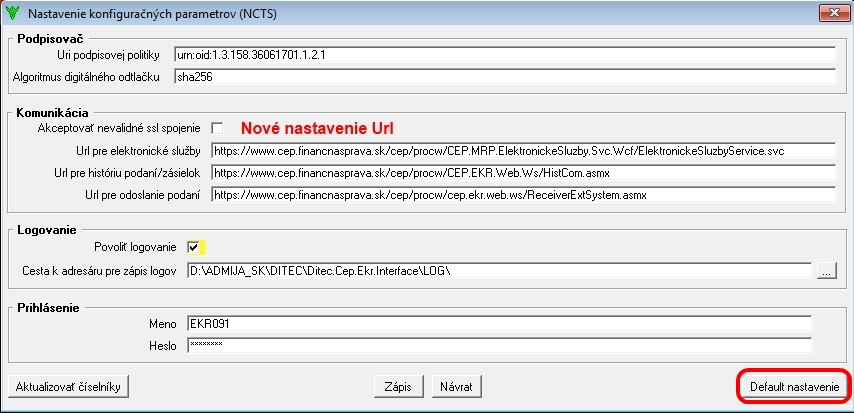Click the Povoliť logovanie label
Image resolution: width=854 pixels, height=413 pixels.
click(135, 247)
